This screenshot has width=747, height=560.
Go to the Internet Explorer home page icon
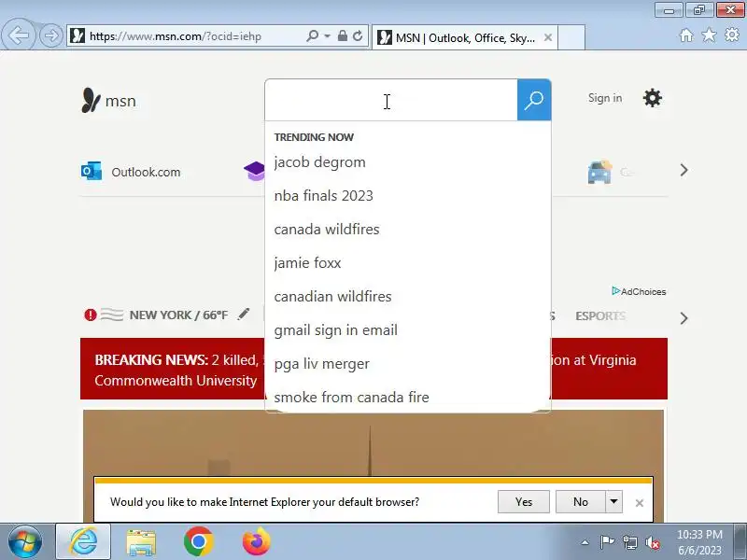(x=686, y=35)
